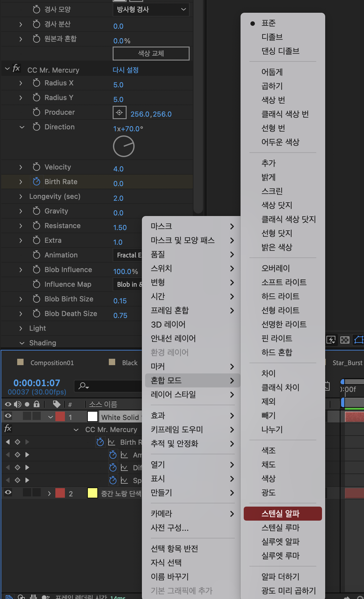Open the 레이어 스타일 submenu
Viewport: 364px width, 599px height.
pyautogui.click(x=192, y=394)
